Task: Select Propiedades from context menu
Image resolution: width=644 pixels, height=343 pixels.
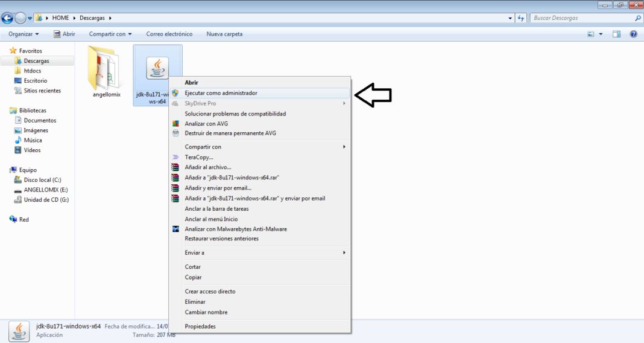Action: 200,326
